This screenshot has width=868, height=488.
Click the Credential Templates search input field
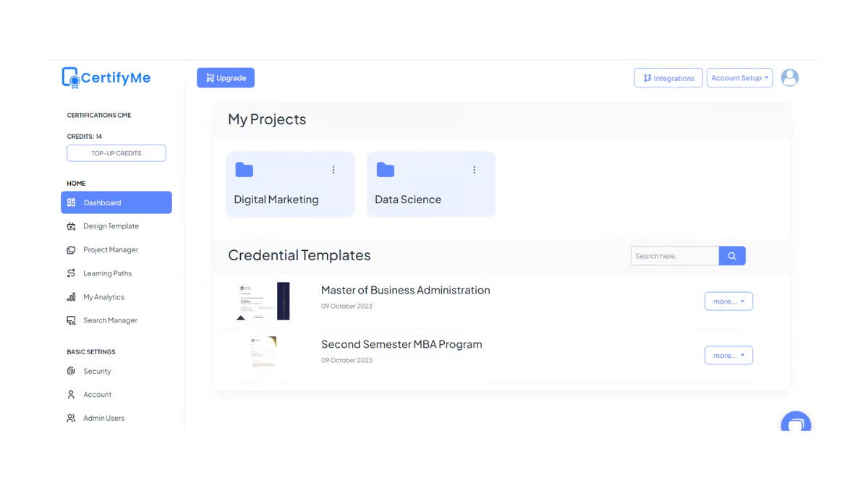(673, 255)
